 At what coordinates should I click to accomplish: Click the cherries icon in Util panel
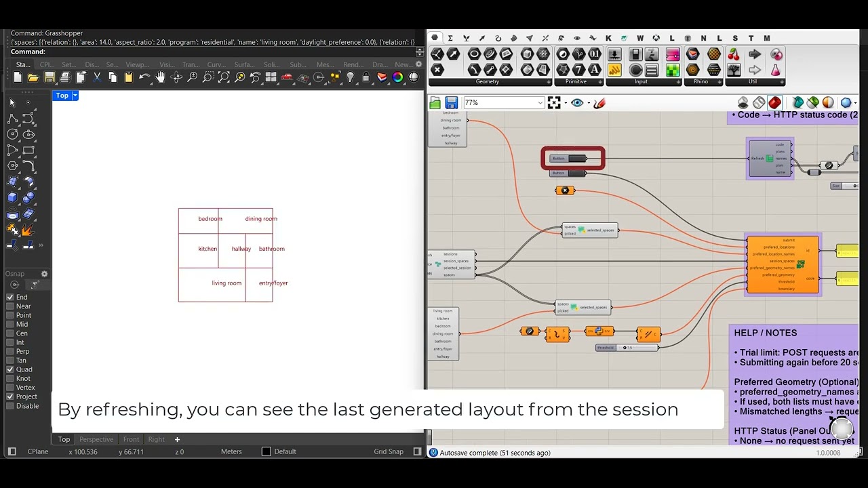coord(733,54)
